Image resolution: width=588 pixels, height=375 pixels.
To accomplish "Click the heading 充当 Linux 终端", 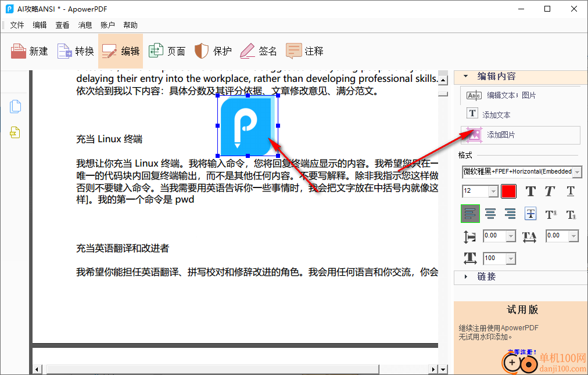I will point(109,139).
